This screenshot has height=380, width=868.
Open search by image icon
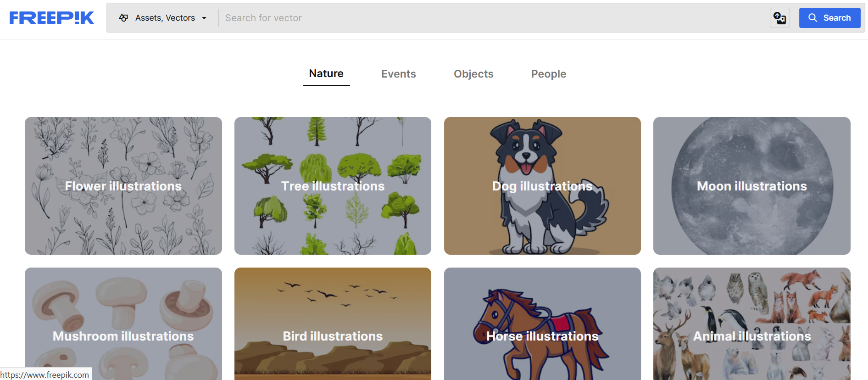coord(780,18)
